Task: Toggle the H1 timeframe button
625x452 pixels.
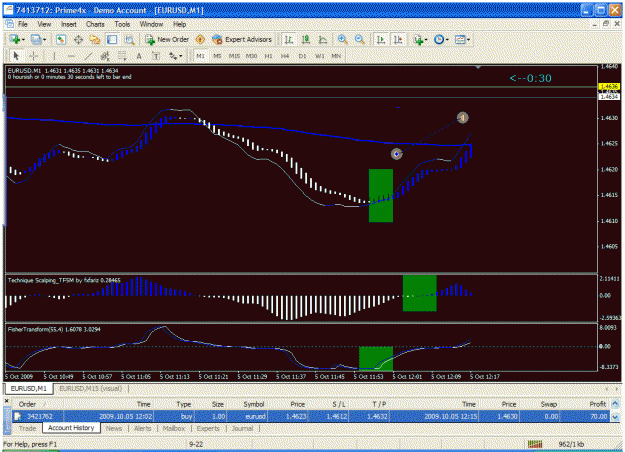Action: pos(268,56)
